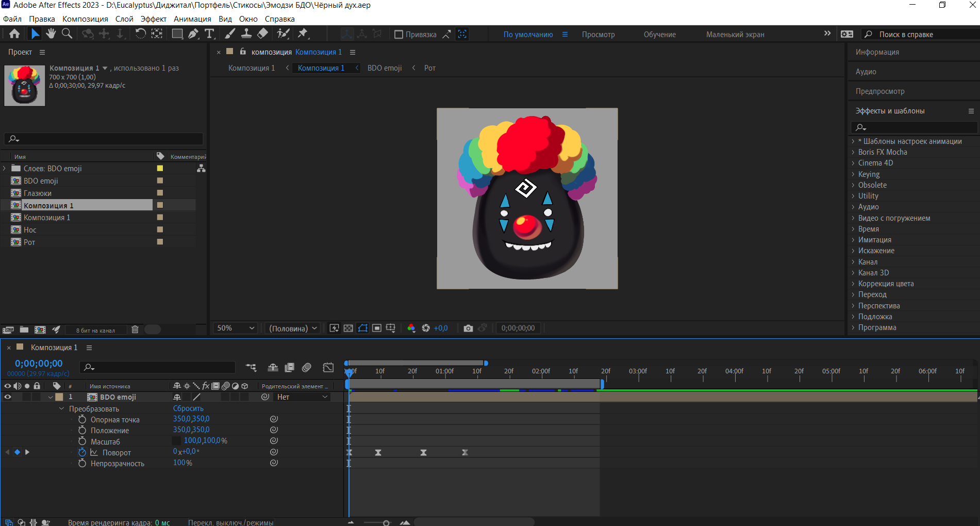Switch to the Обучение workspace
Image resolution: width=980 pixels, height=526 pixels.
[659, 35]
